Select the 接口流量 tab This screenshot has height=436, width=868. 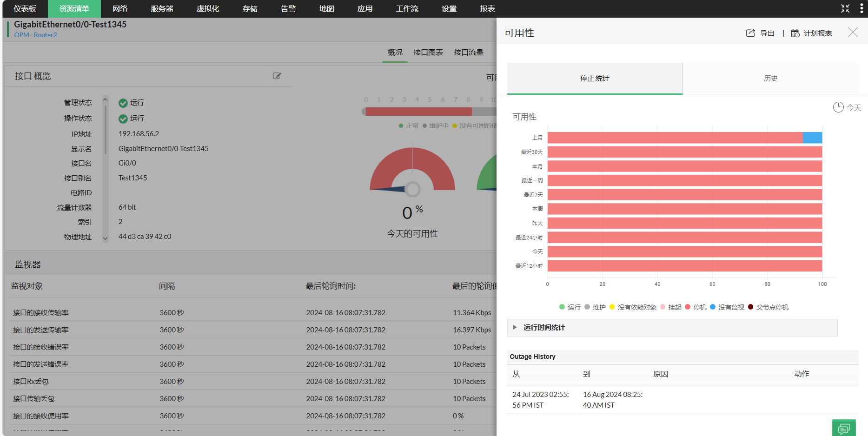pyautogui.click(x=469, y=53)
